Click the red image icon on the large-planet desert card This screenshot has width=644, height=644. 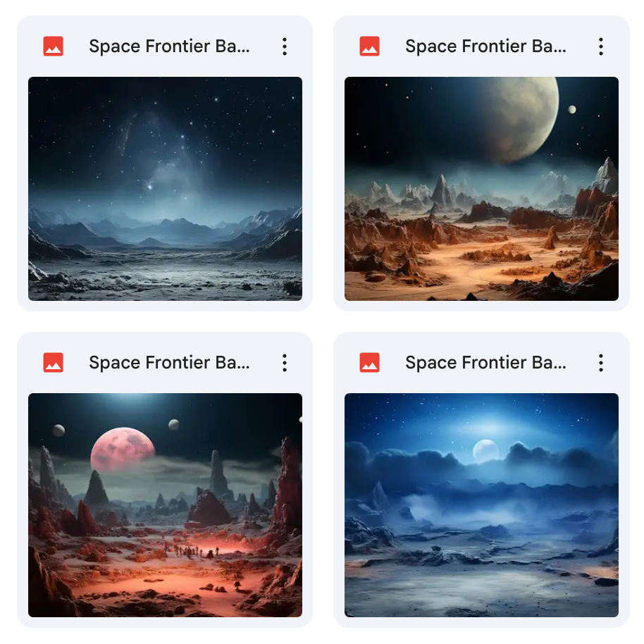tap(370, 46)
